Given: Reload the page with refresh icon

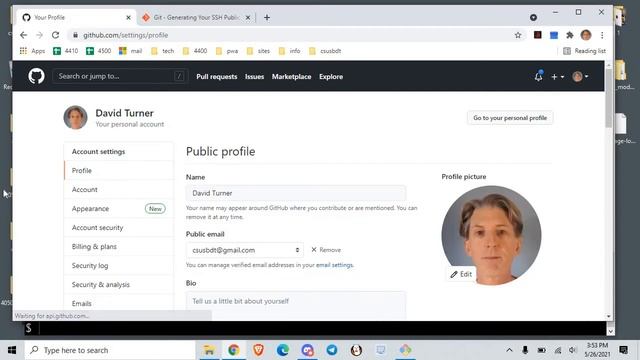Looking at the screenshot, I should (x=56, y=35).
